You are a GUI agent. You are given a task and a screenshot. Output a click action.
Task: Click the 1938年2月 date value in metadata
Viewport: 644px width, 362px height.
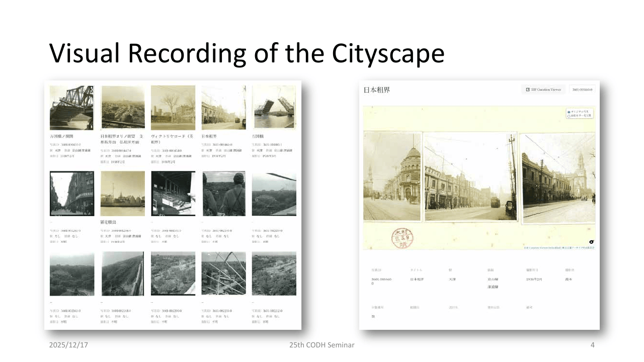pyautogui.click(x=533, y=279)
